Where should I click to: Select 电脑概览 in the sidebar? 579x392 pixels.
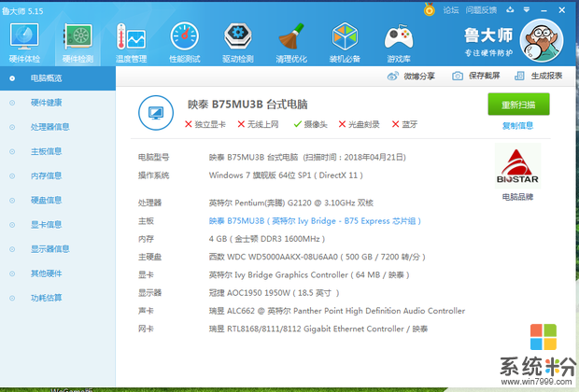(58, 78)
